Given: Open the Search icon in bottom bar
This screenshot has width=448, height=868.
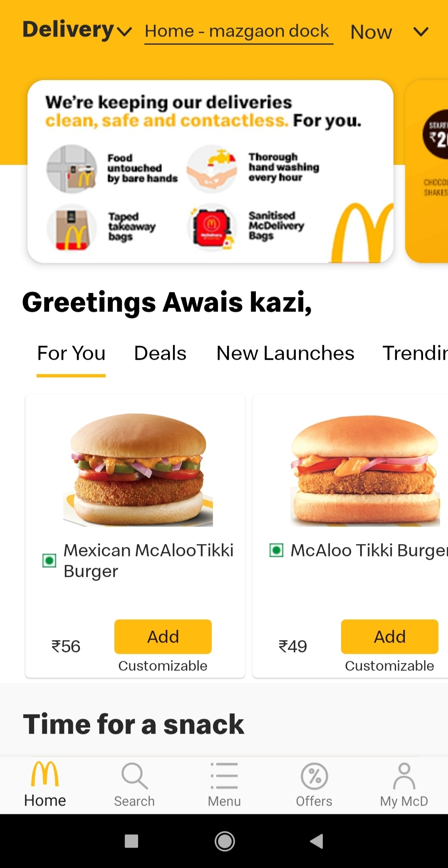Looking at the screenshot, I should [134, 776].
